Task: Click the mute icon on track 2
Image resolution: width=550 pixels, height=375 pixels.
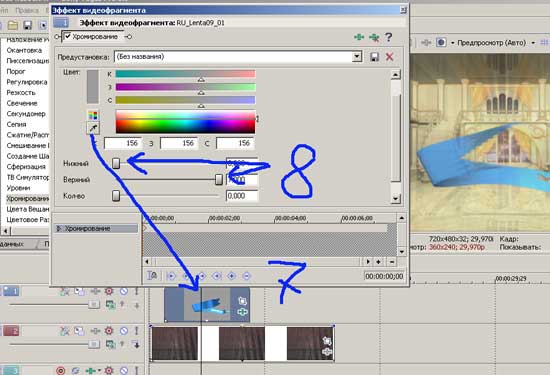Action: coord(123,330)
